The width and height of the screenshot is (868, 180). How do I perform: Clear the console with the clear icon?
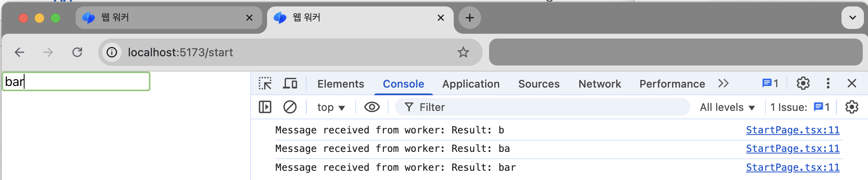tap(290, 107)
